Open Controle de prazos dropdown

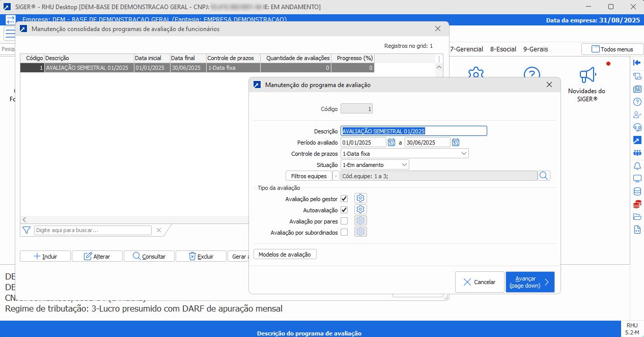[x=404, y=153]
